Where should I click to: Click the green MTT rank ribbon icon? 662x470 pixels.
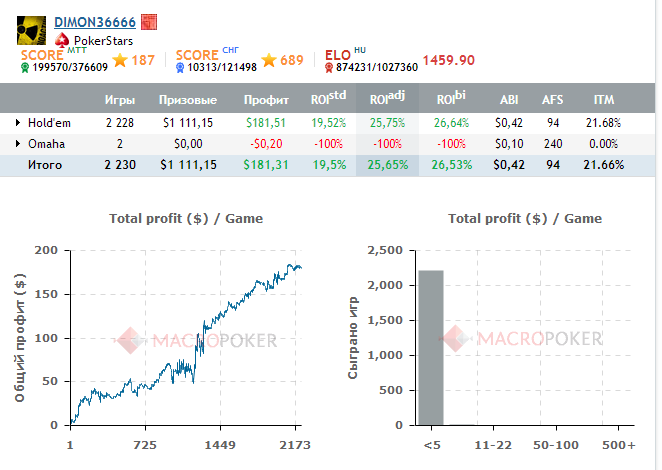pos(25,67)
